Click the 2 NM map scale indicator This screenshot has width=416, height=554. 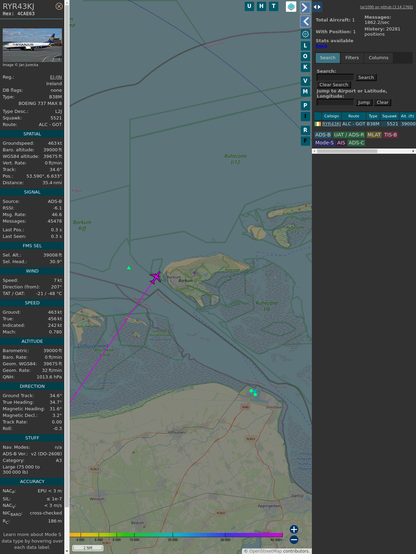coord(88,548)
